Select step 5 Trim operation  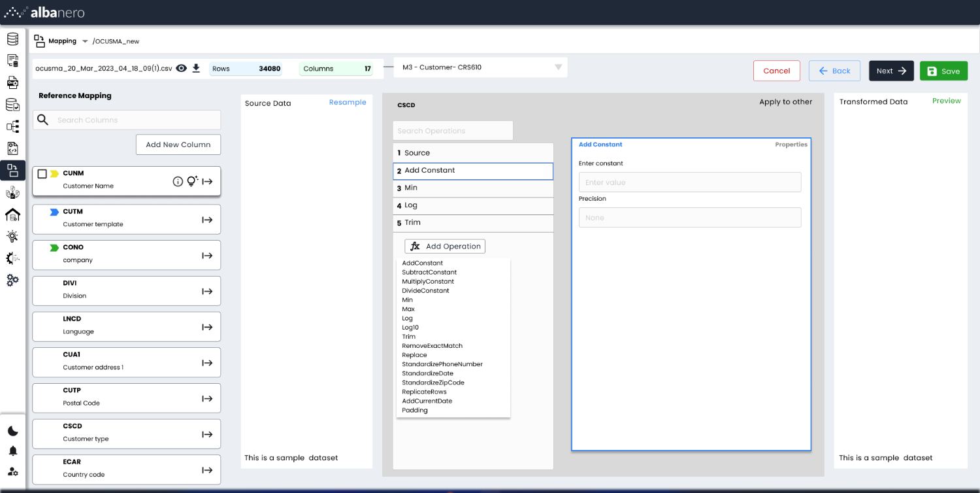(473, 223)
